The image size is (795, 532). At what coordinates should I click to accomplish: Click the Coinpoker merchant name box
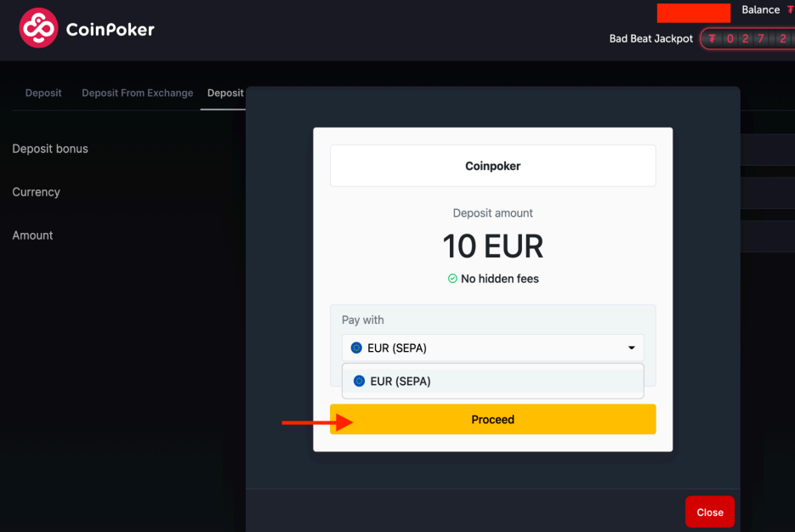(493, 166)
